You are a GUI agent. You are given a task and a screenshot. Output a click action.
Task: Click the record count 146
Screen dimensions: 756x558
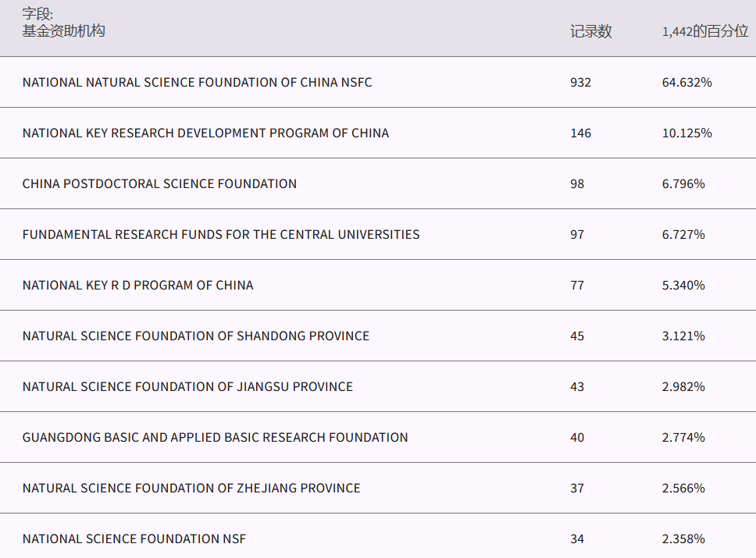580,133
